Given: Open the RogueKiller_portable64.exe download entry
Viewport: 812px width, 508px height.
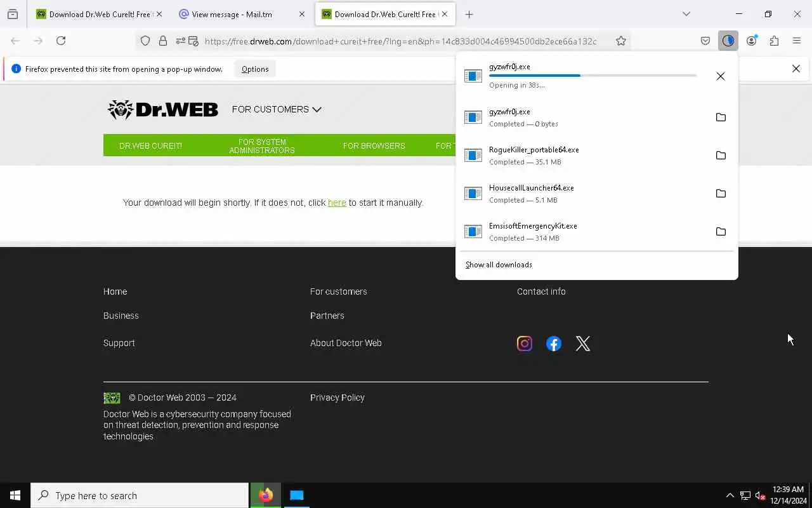Looking at the screenshot, I should point(584,156).
